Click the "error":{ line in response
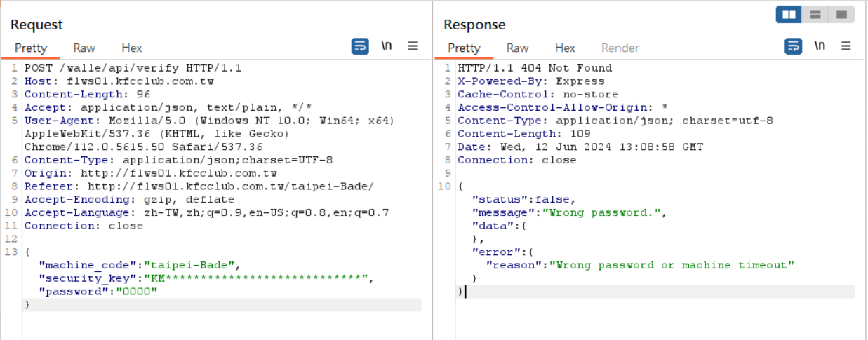Image resolution: width=868 pixels, height=340 pixels. (x=503, y=252)
